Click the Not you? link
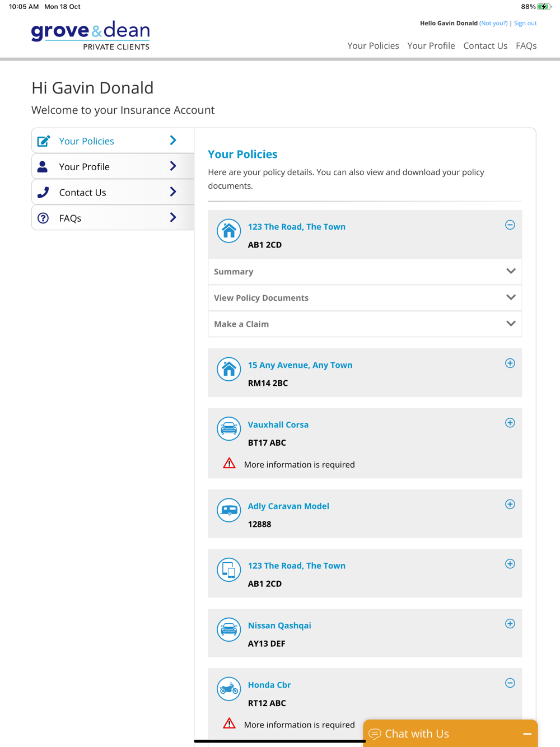The height and width of the screenshot is (747, 560). (493, 24)
